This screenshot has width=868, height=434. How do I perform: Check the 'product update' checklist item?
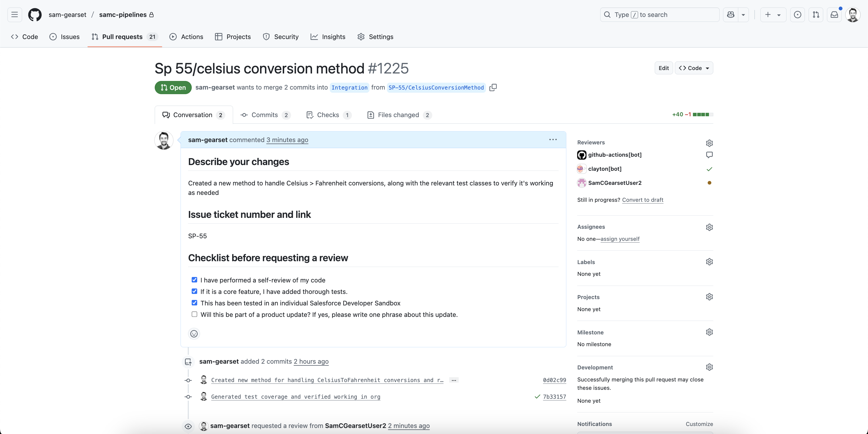pyautogui.click(x=194, y=314)
